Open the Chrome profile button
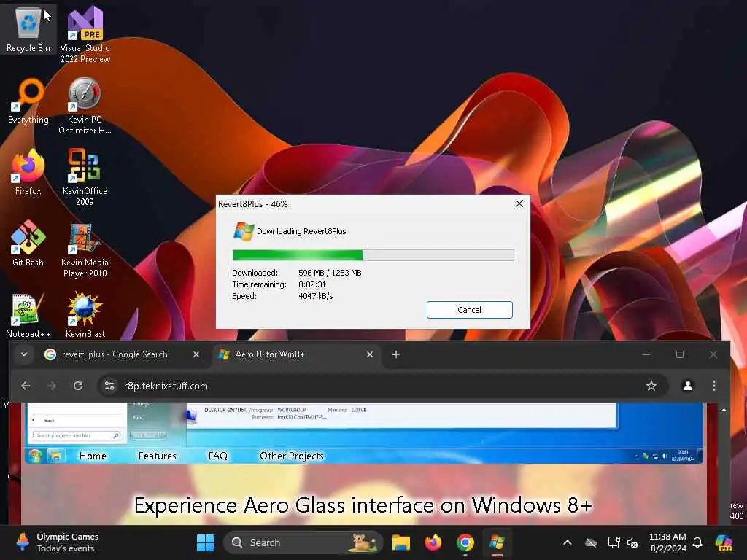The height and width of the screenshot is (560, 747). (x=687, y=386)
